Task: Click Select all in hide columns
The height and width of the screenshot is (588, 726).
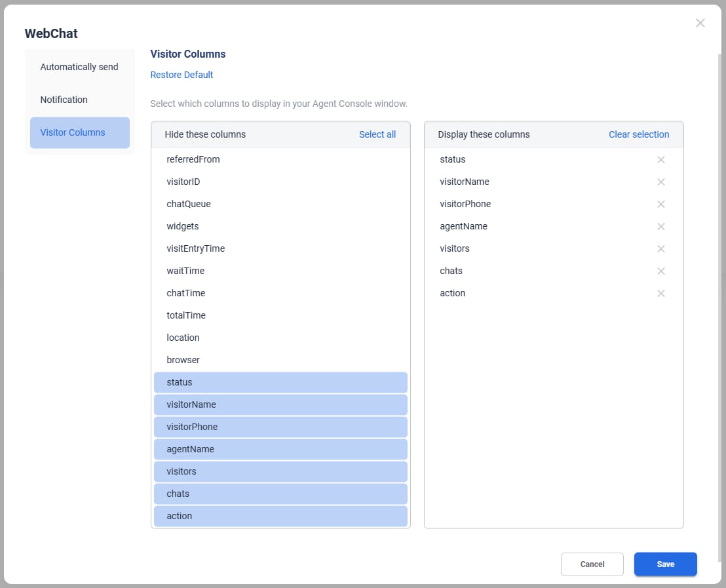Action: (377, 134)
